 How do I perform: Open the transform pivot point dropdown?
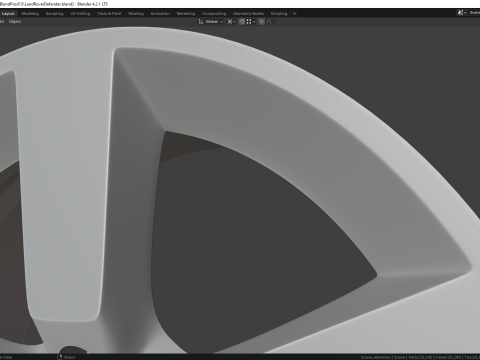(x=231, y=22)
